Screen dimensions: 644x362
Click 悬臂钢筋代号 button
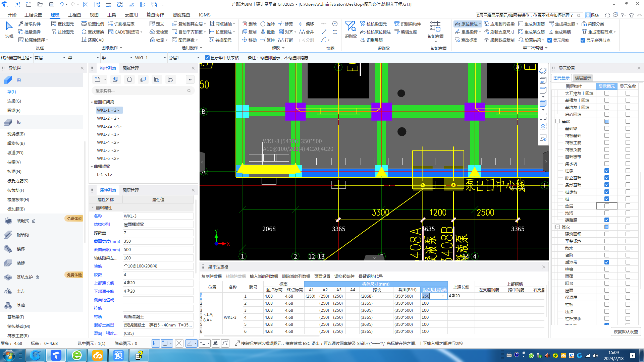(371, 276)
